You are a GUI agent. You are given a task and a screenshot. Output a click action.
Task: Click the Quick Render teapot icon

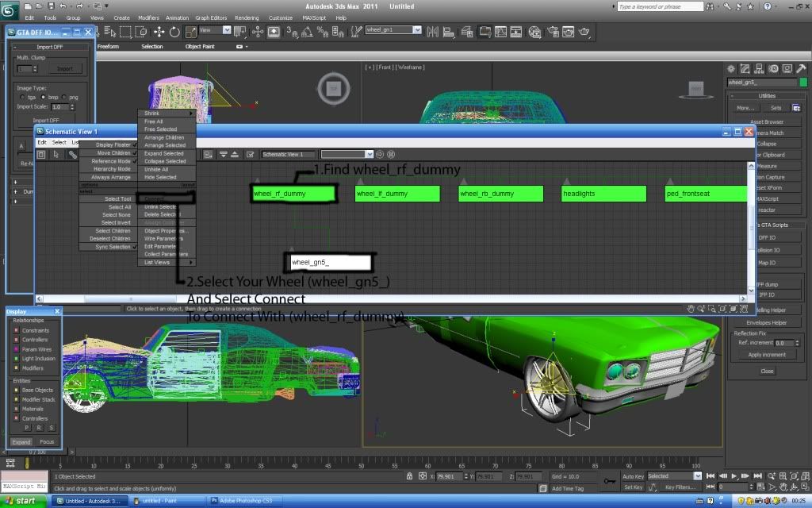coord(584,32)
